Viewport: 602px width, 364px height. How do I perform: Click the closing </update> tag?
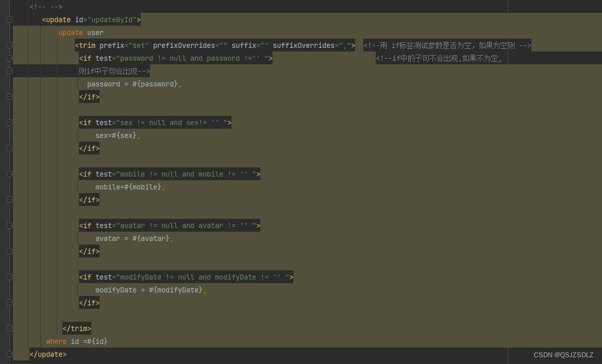pos(48,354)
